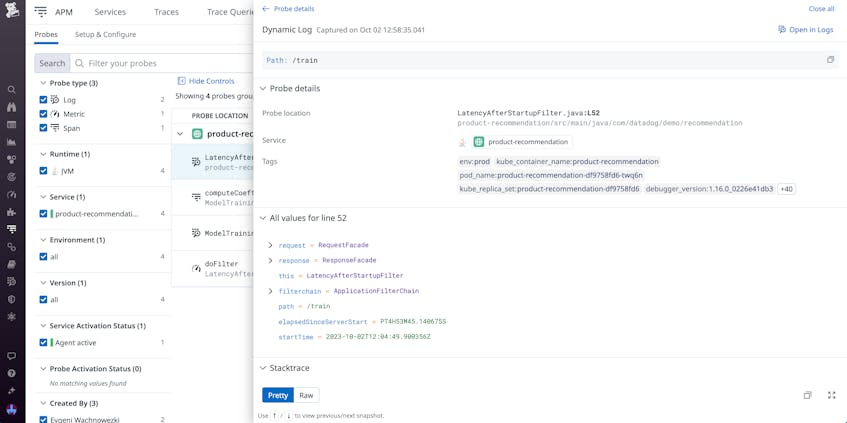Open the chat bubble icon in left sidebar
Screen dimensions: 847x423
[11, 356]
